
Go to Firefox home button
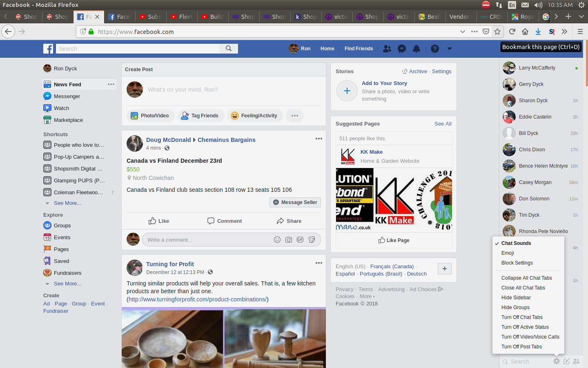coord(525,31)
